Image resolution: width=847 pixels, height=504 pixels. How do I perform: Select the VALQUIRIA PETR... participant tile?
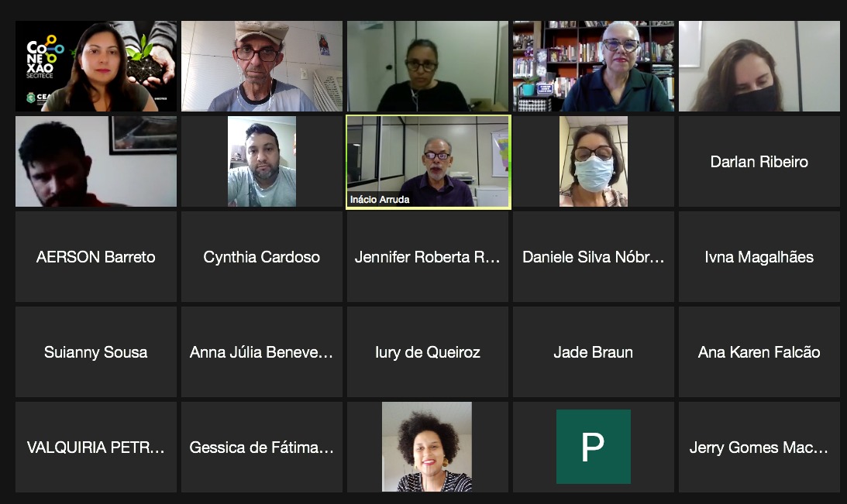click(96, 447)
